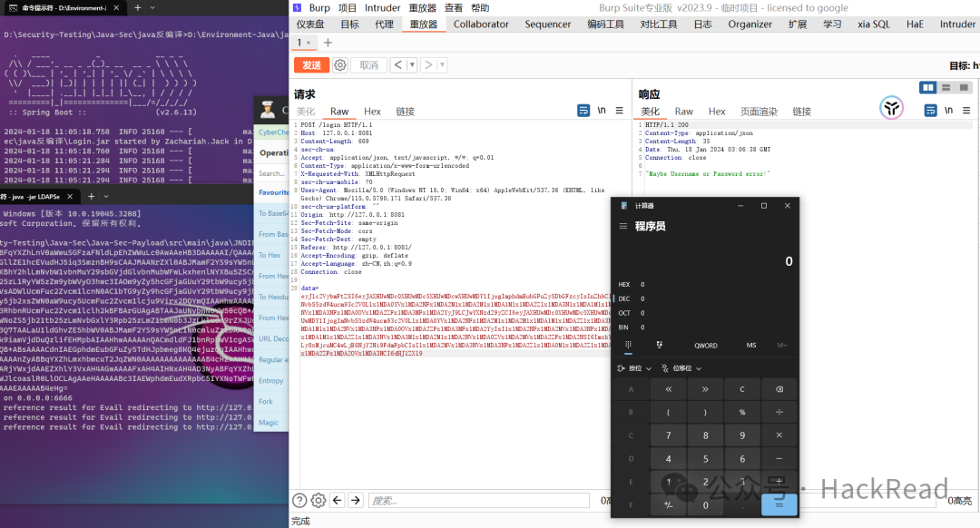Toggle \n non-printable characters in response panel
The width and height of the screenshot is (980, 528).
coord(948,111)
